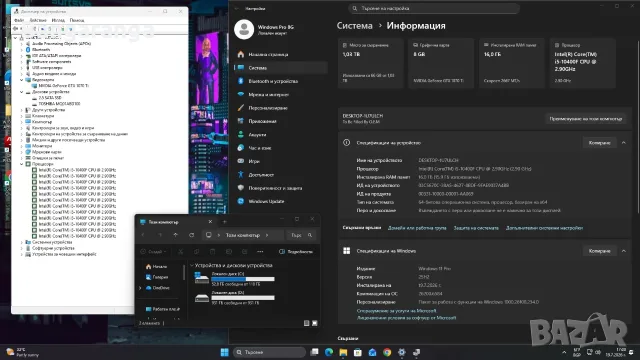The width and height of the screenshot is (640, 360).
Task: Expand the Software devices node
Action: click(x=22, y=248)
